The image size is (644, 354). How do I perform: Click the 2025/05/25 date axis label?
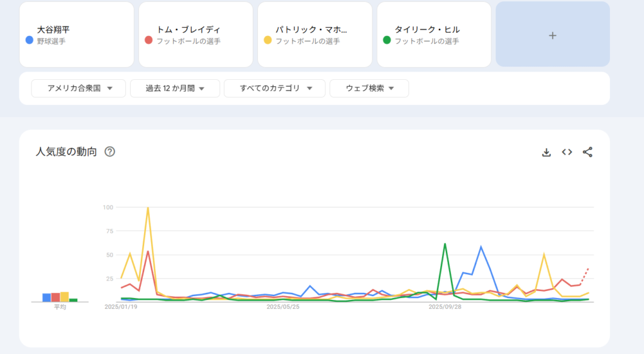[282, 307]
